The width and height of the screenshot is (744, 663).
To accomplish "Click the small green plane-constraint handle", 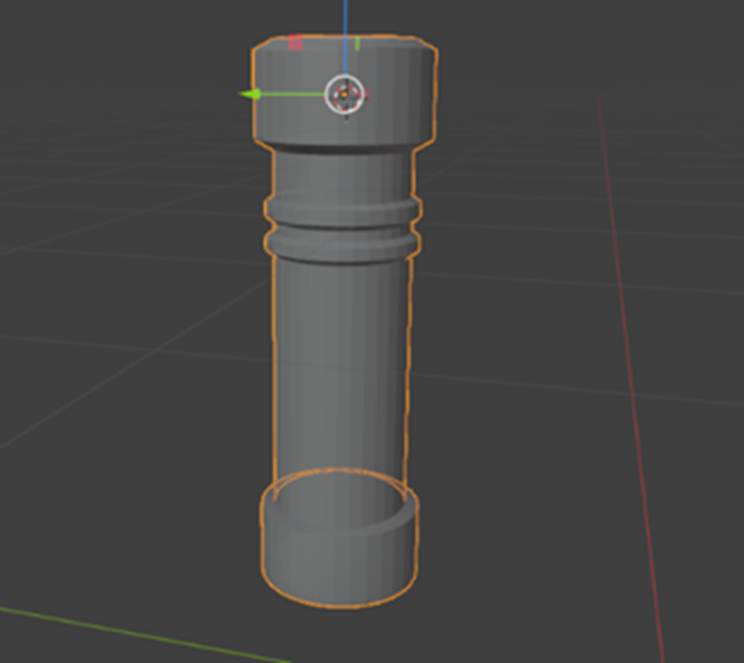I will [357, 44].
